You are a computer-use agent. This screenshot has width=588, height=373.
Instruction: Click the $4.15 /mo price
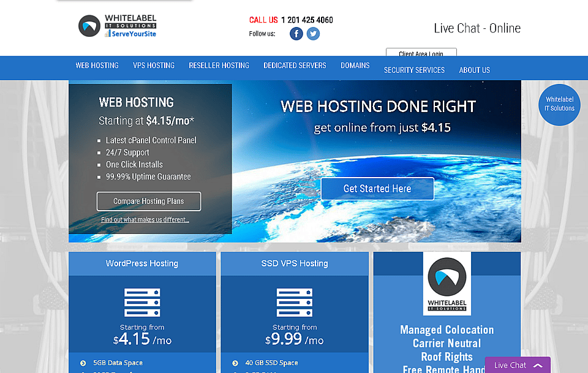coord(142,339)
